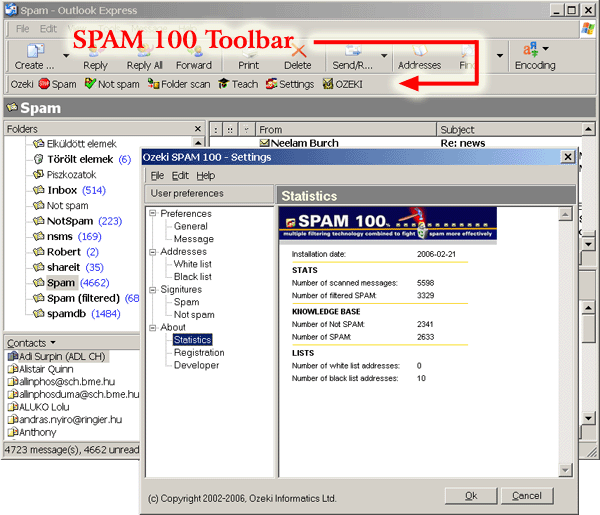Select the Törölt elemek folder
600x515 pixels.
click(82, 159)
